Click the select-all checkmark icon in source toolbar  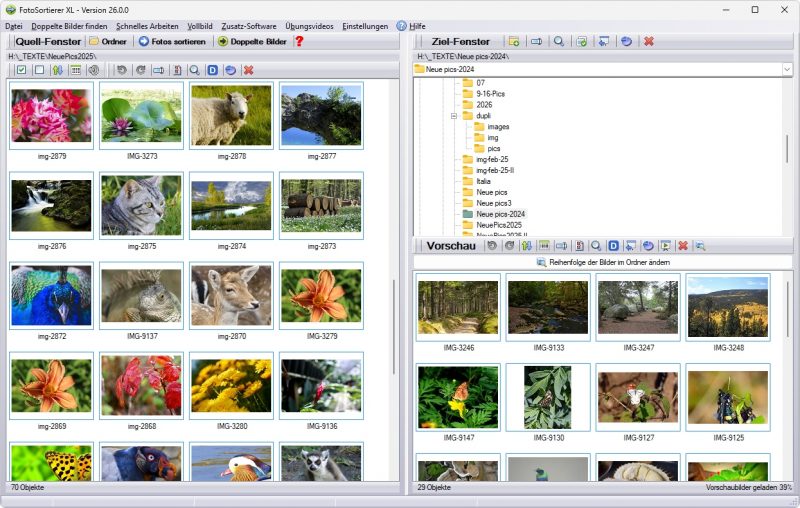(21, 70)
